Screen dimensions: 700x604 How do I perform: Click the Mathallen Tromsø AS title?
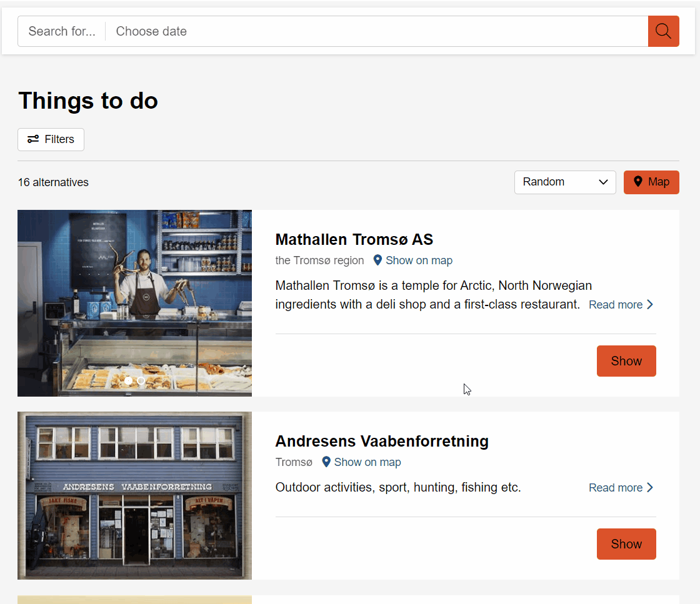[x=354, y=239]
